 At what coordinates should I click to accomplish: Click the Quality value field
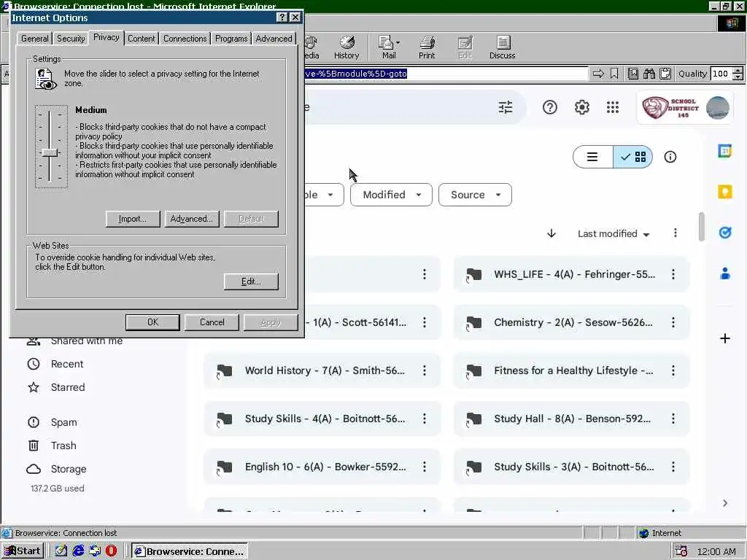tap(721, 74)
